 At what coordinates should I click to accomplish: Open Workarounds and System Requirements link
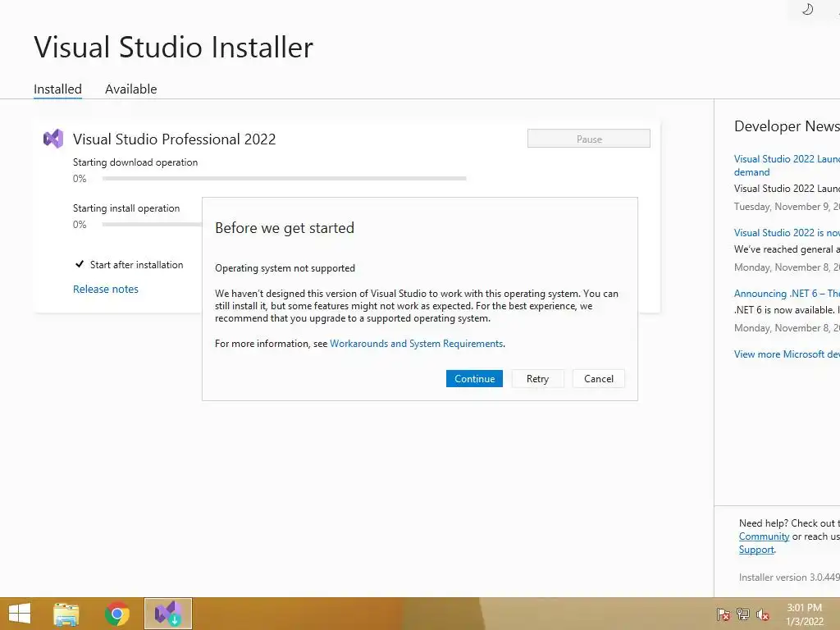416,344
